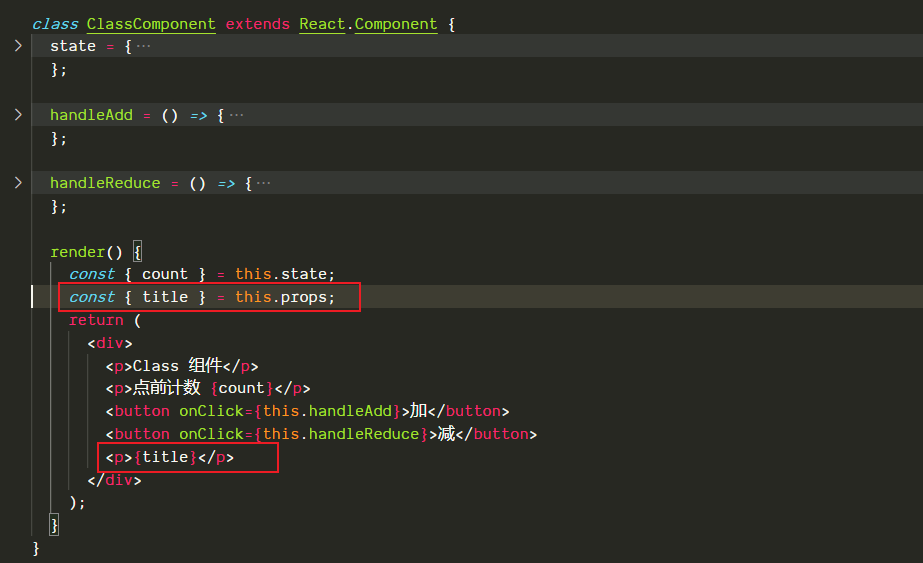Viewport: 923px width, 563px height.
Task: Click the state property name
Action: click(73, 46)
